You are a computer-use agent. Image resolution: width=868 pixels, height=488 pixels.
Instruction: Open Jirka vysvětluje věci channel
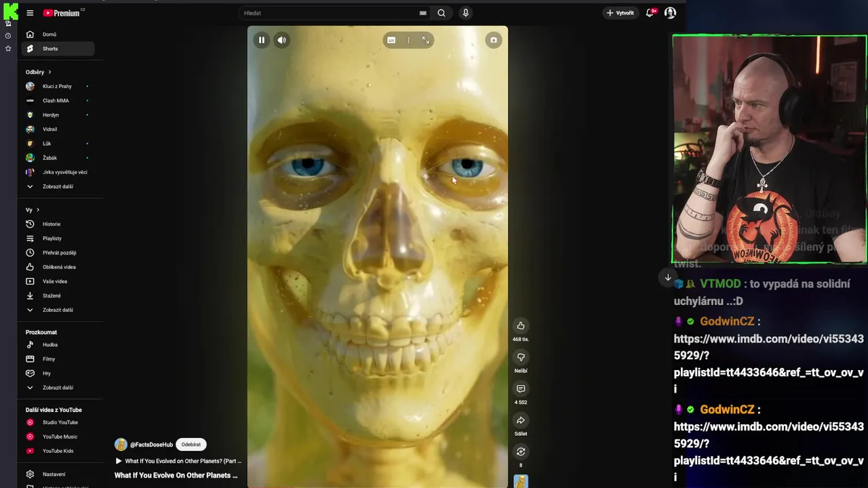tap(58, 172)
